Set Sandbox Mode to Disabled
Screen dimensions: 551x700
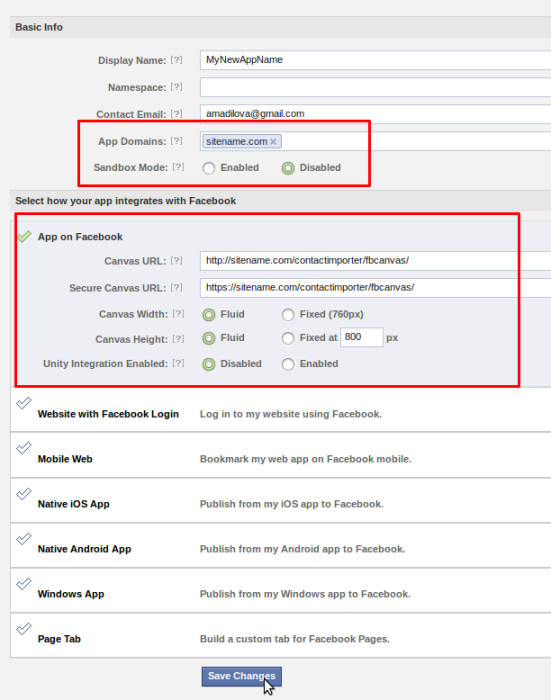coord(288,168)
